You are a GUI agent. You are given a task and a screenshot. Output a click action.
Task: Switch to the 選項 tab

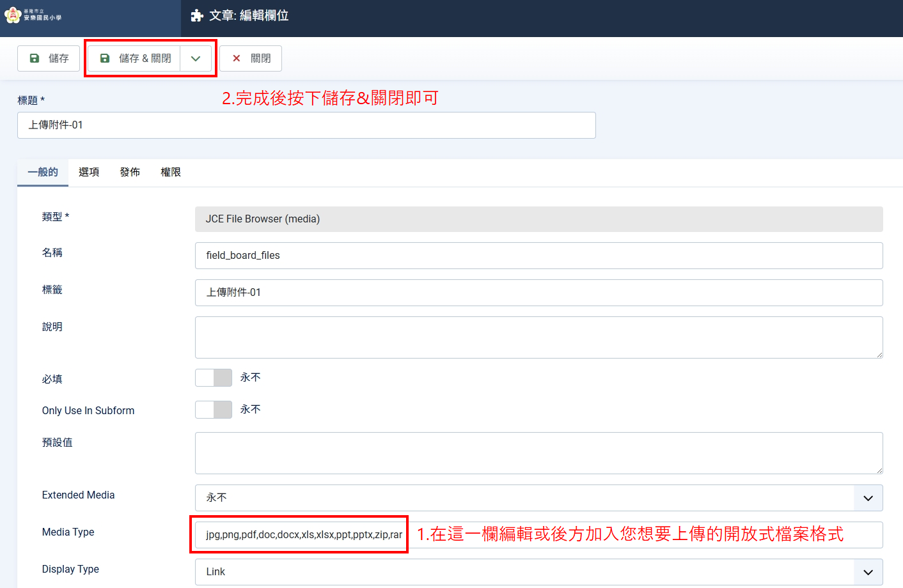[89, 172]
